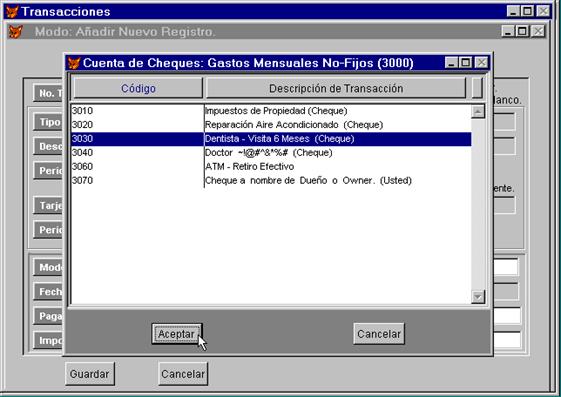Click Cancelar next to the Guardar button
This screenshot has height=397, width=561.
[183, 374]
